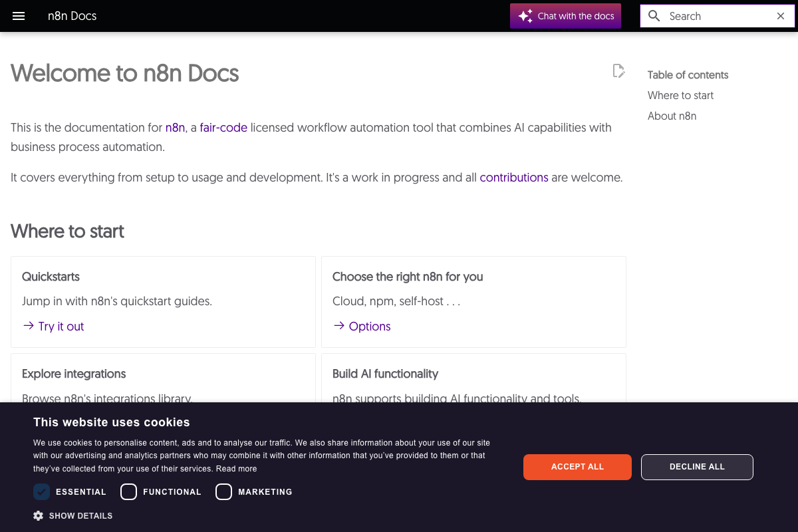Enable the Functional cookies checkbox
Image resolution: width=798 pixels, height=532 pixels.
point(128,492)
